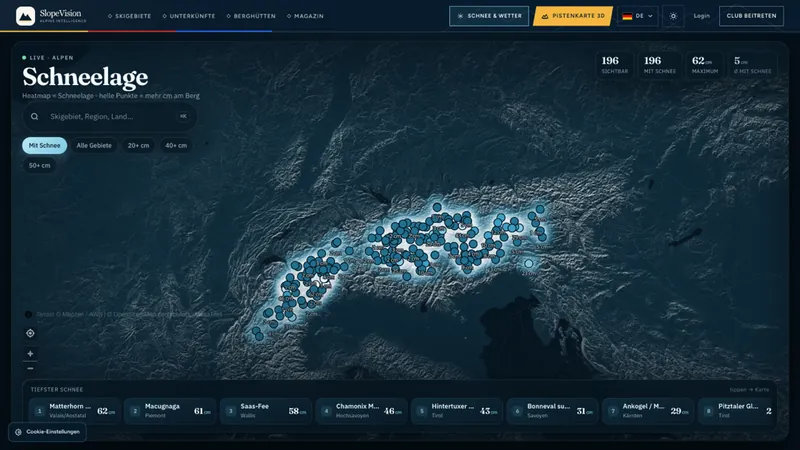Open the DE language dropdown

pyautogui.click(x=638, y=16)
